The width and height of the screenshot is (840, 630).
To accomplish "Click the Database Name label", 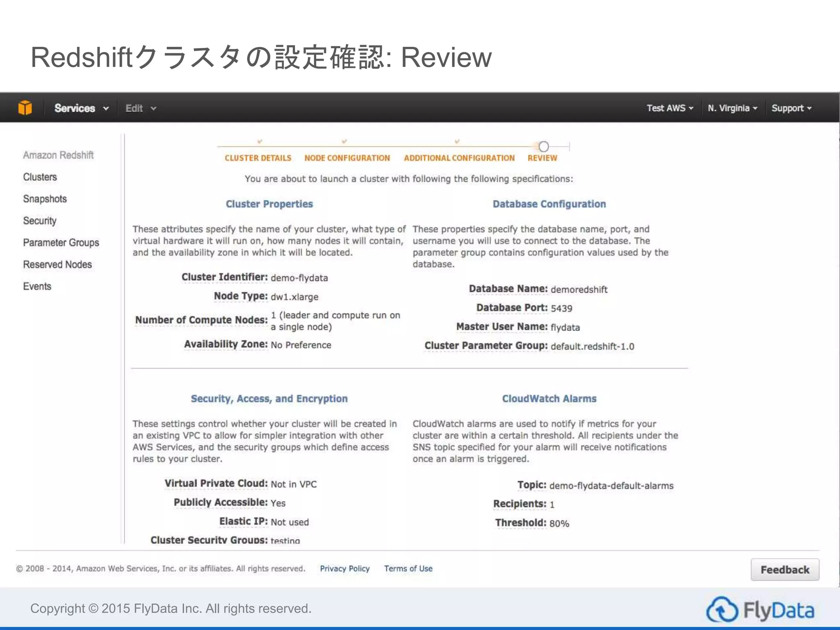I will [x=508, y=289].
